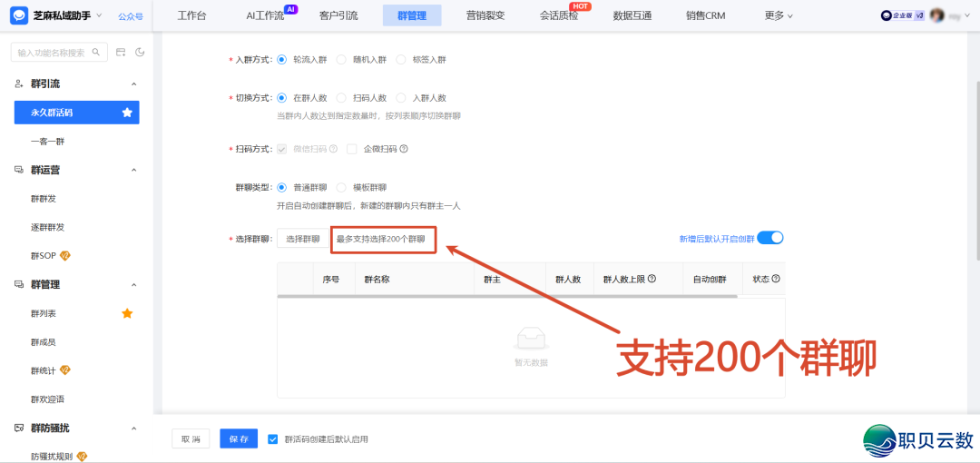This screenshot has height=463, width=980.
Task: Click the help icon next to 企微扫码
Action: [x=404, y=149]
